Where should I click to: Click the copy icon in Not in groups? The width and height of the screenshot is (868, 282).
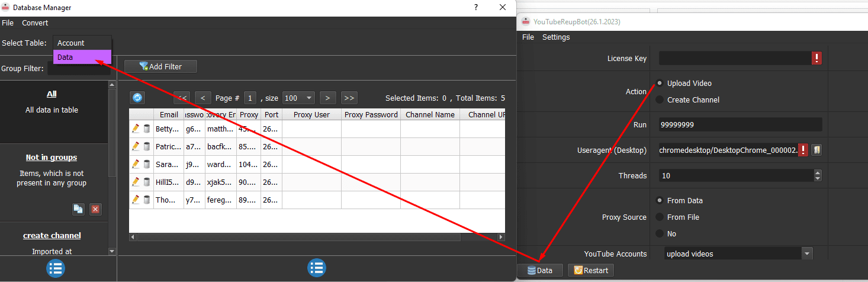click(x=78, y=209)
